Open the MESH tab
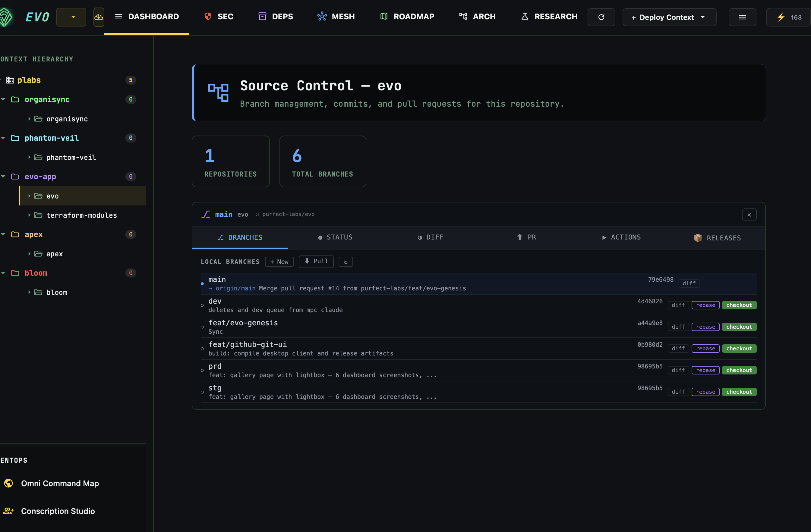Image resolution: width=811 pixels, height=532 pixels. coord(336,17)
